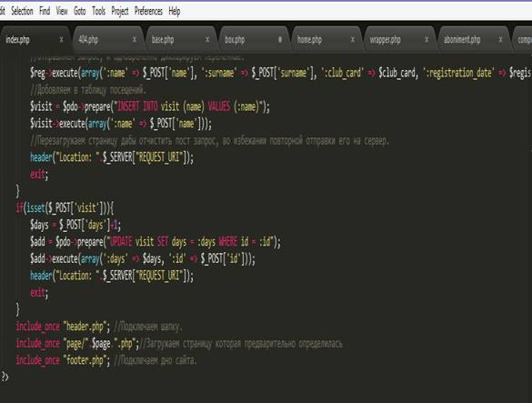
Task: Click the first header Location line
Action: point(112,157)
